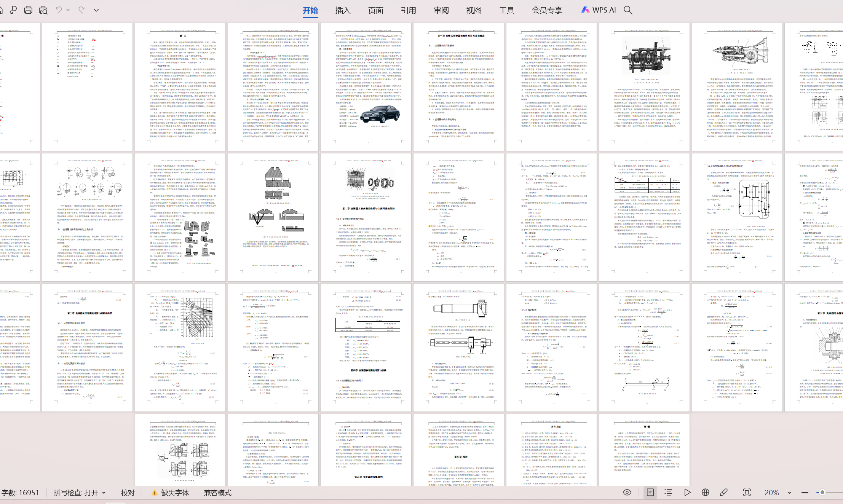Open the page with many gear circle diagrams
The height and width of the screenshot is (504, 843).
pyautogui.click(x=87, y=217)
